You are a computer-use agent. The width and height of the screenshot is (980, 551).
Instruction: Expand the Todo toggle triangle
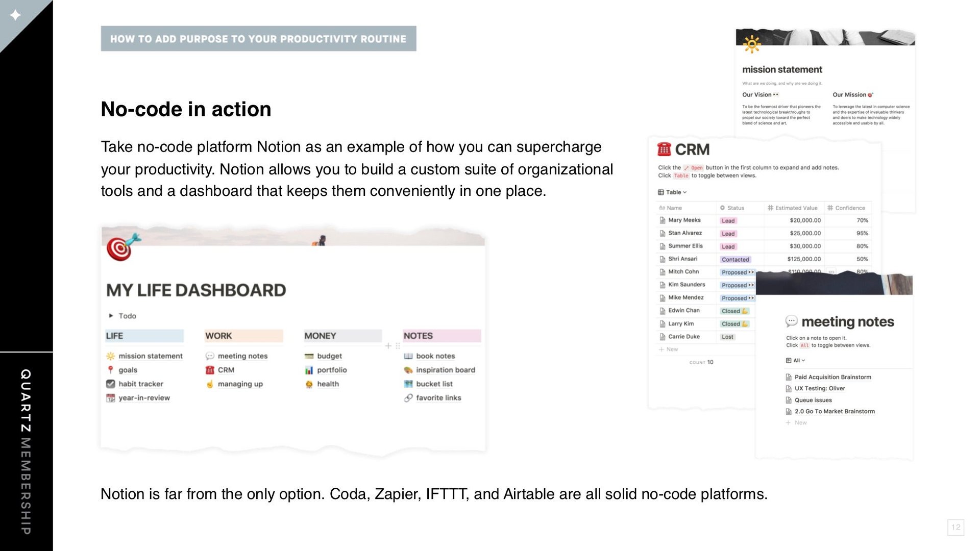pyautogui.click(x=111, y=316)
